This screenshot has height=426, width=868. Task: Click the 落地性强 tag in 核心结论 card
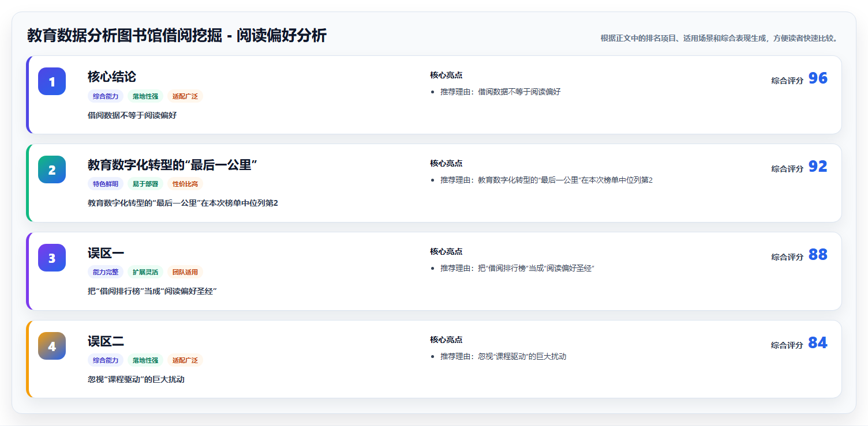pyautogui.click(x=145, y=96)
